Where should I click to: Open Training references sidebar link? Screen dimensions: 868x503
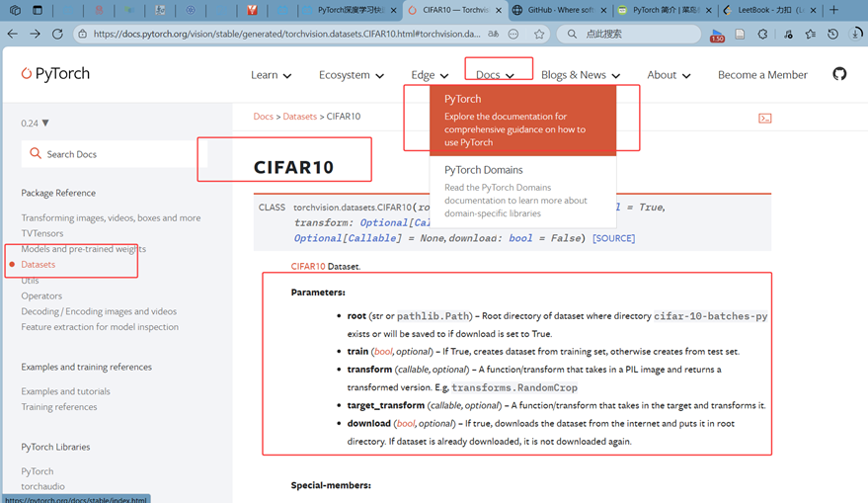point(58,406)
